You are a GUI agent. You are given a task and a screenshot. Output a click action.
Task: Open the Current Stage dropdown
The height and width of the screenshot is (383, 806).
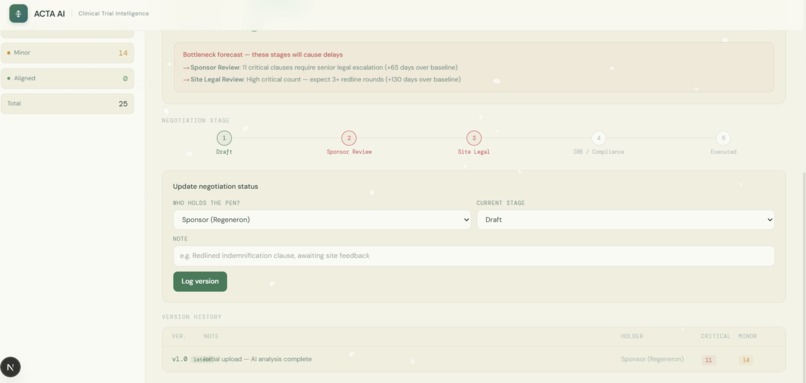pyautogui.click(x=626, y=220)
